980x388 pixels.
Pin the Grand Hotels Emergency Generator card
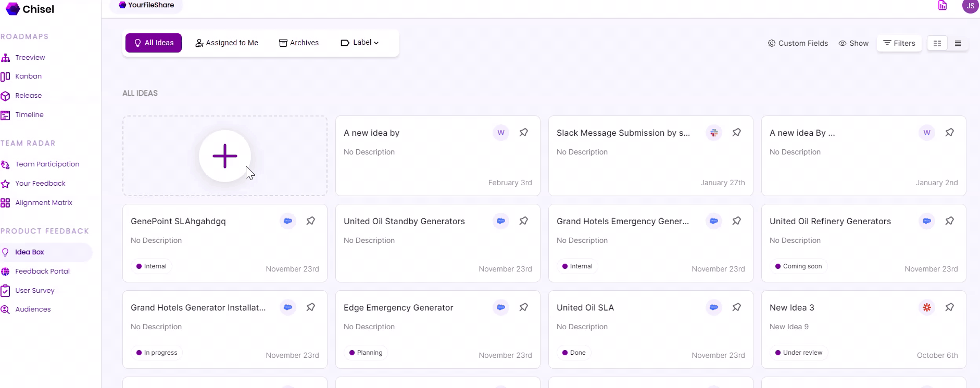[737, 221]
